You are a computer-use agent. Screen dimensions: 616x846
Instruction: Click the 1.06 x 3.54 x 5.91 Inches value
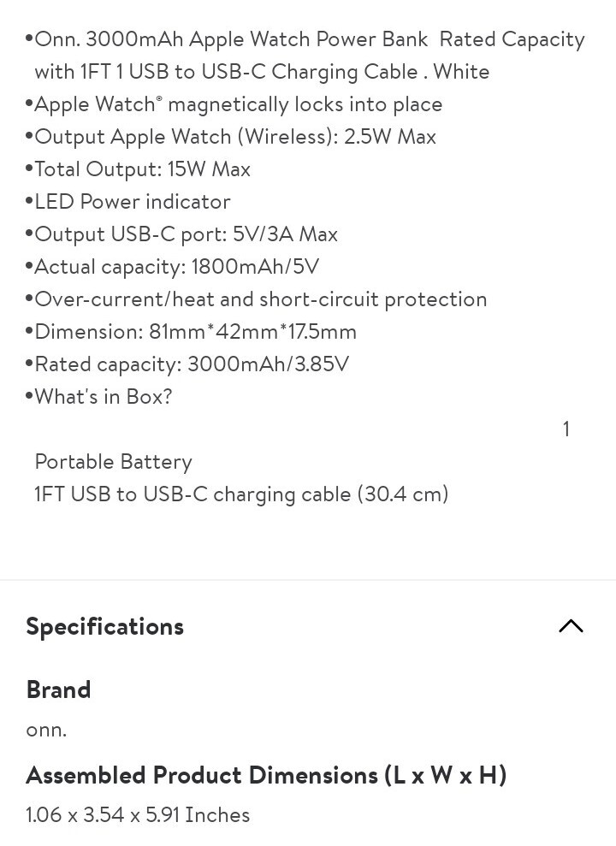click(x=138, y=814)
